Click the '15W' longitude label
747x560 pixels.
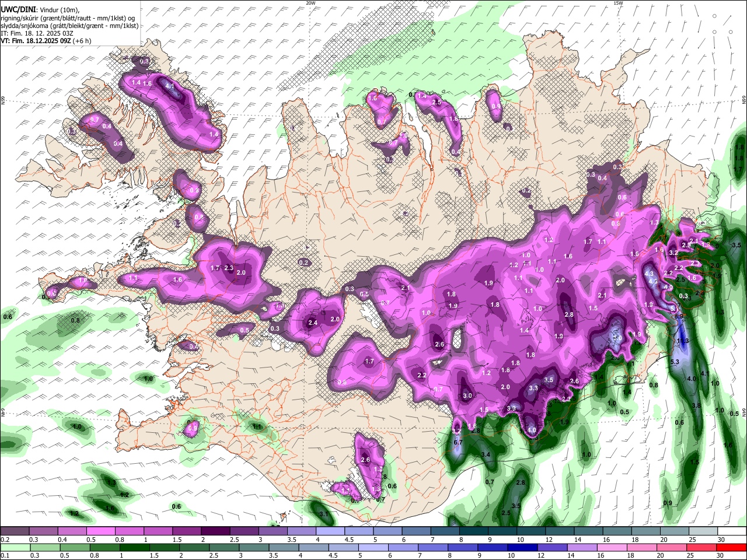(618, 3)
